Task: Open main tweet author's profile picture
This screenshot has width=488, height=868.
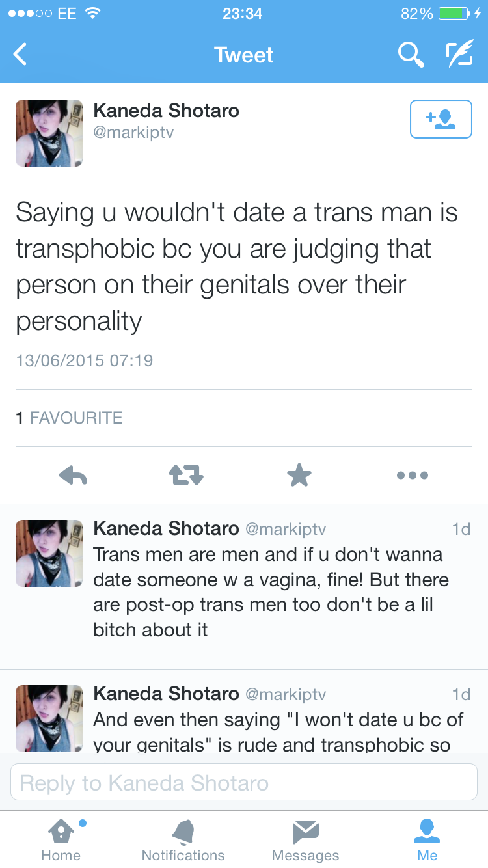Action: click(49, 133)
